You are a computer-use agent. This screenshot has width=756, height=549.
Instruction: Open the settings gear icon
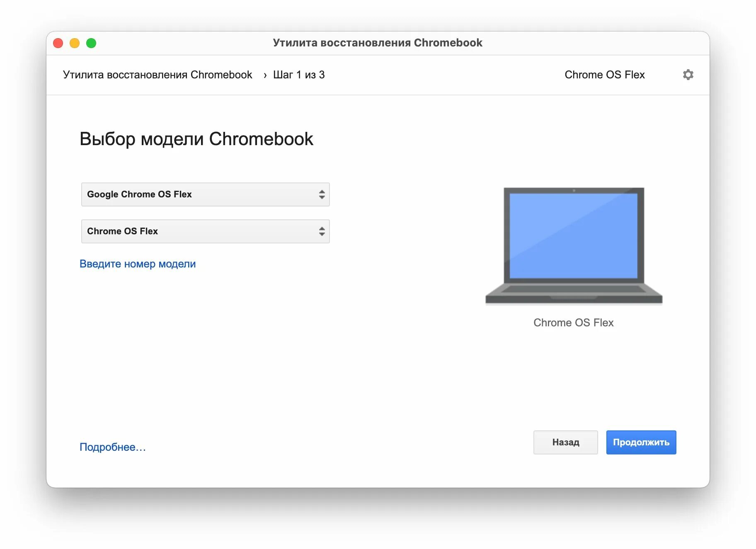point(688,75)
